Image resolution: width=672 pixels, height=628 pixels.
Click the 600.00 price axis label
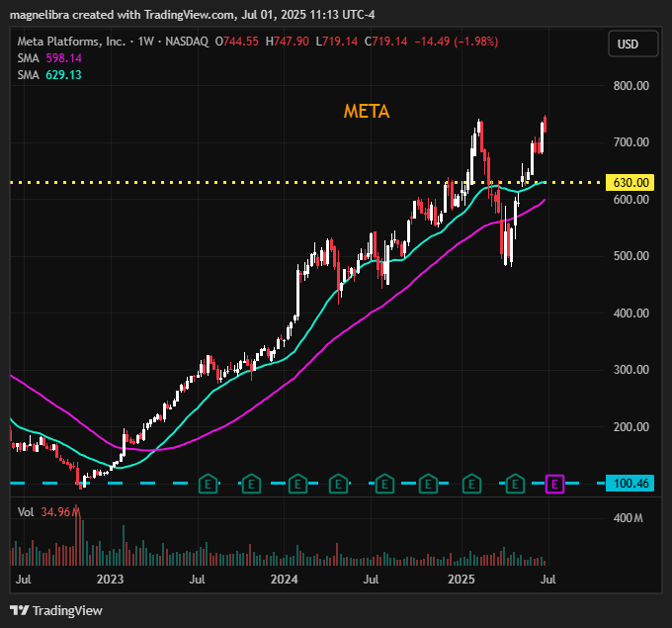pos(630,200)
